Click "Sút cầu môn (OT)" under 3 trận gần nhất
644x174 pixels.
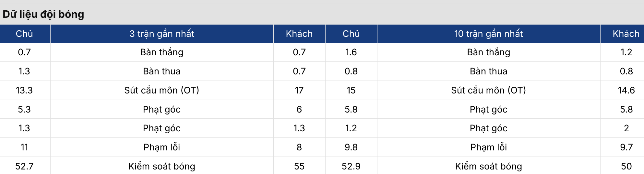click(x=162, y=90)
